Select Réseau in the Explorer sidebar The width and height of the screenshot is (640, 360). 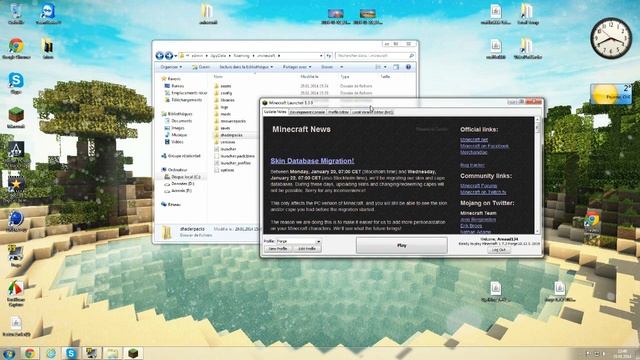(171, 204)
